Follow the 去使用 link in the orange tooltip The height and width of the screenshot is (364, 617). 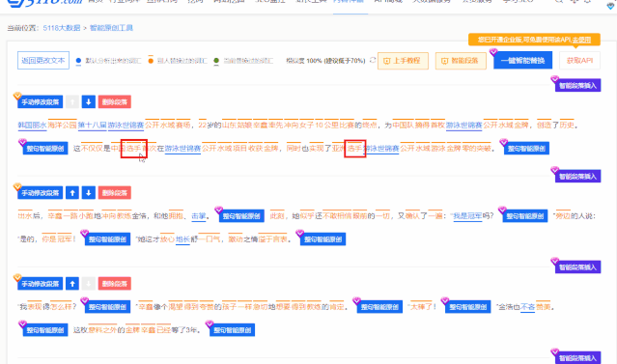[x=581, y=40]
